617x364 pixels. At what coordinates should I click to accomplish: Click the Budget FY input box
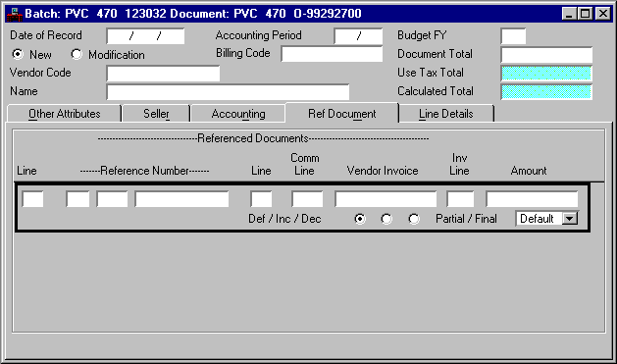tap(513, 36)
